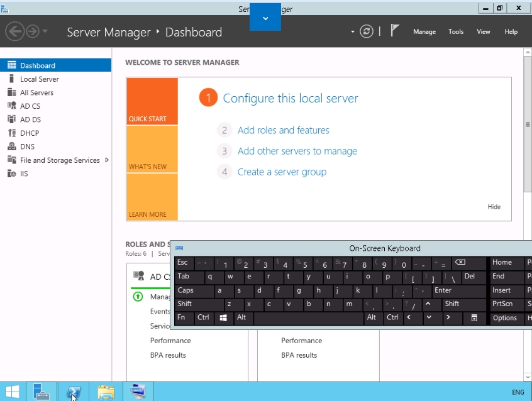This screenshot has height=401, width=532.
Task: Open PowerShell from the taskbar
Action: pos(74,392)
